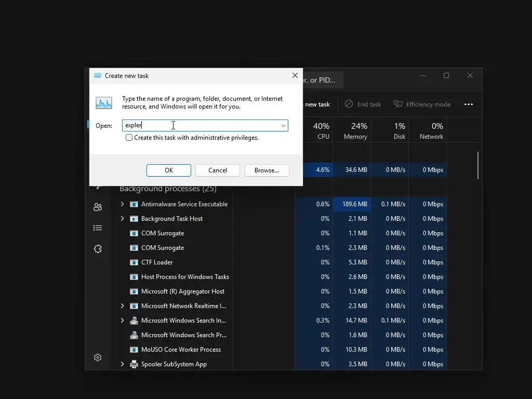
Task: Expand the Microsoft Network Realtime I... row
Action: (122, 306)
